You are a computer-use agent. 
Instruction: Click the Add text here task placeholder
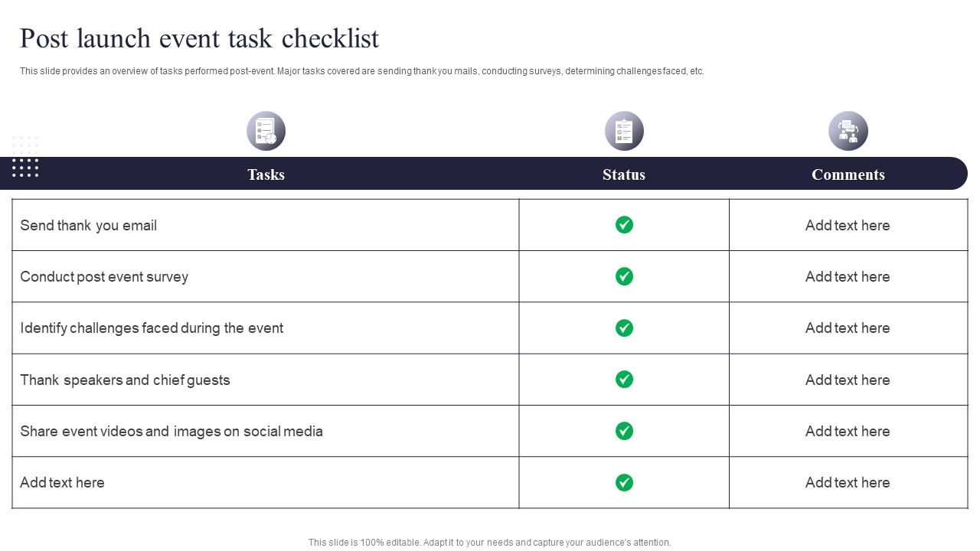coord(62,483)
